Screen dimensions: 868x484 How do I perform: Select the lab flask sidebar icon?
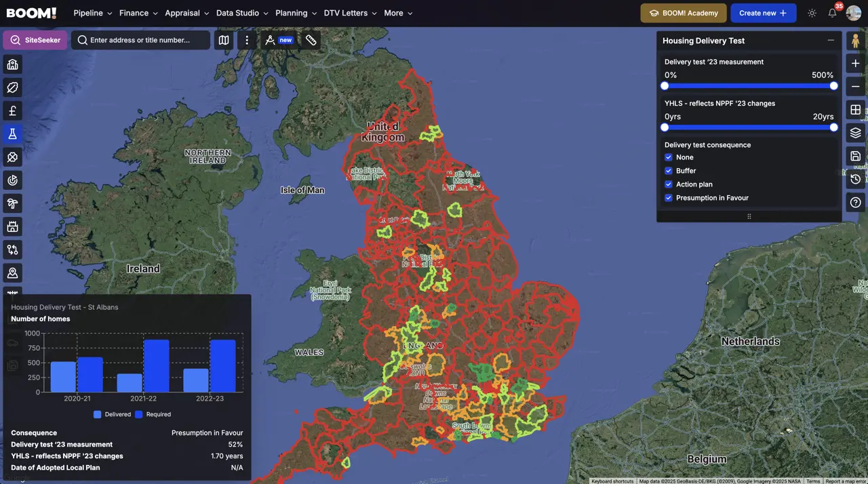[x=12, y=134]
